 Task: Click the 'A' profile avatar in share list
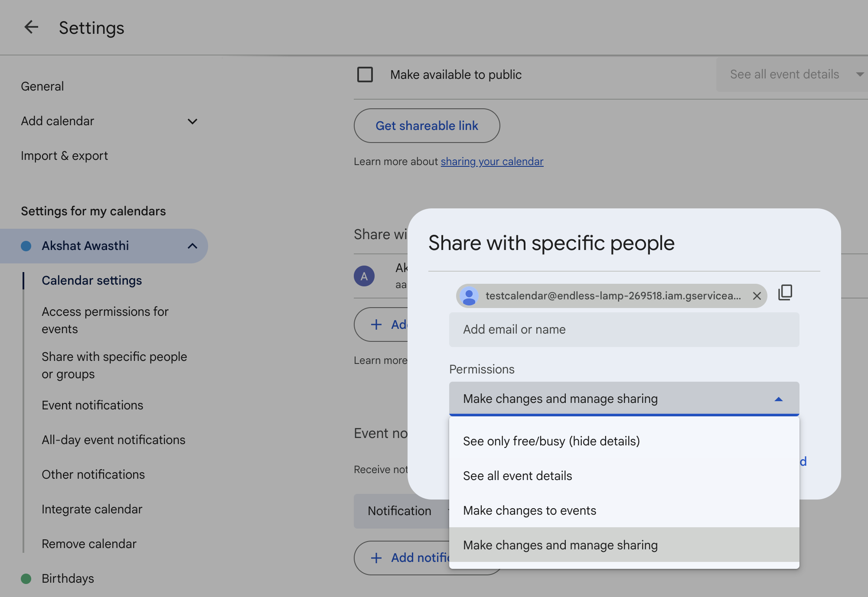(364, 276)
